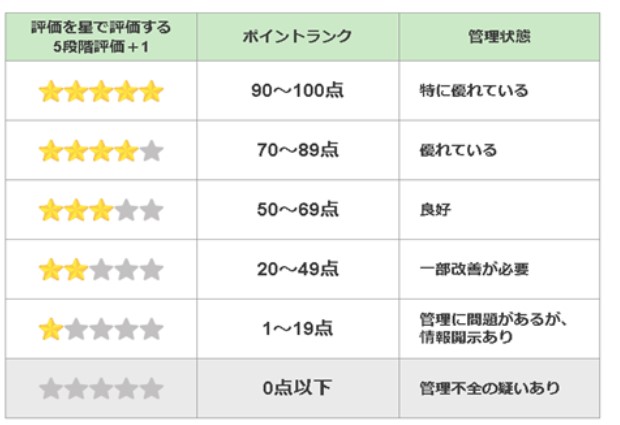Screen dimensions: 620x425
Task: Select the 90～100点 point rank cell
Action: pyautogui.click(x=297, y=91)
